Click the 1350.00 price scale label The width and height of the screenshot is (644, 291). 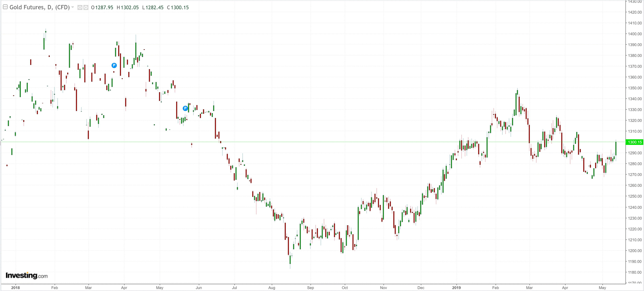click(635, 88)
